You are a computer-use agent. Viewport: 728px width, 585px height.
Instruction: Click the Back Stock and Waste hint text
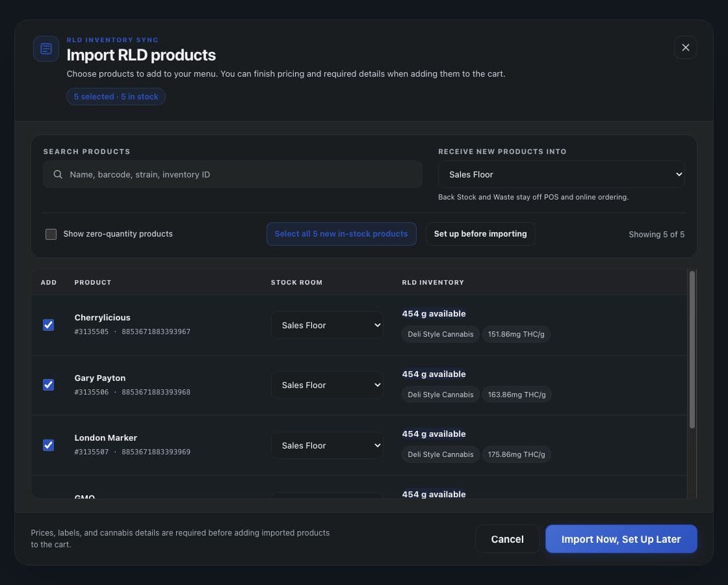click(534, 197)
